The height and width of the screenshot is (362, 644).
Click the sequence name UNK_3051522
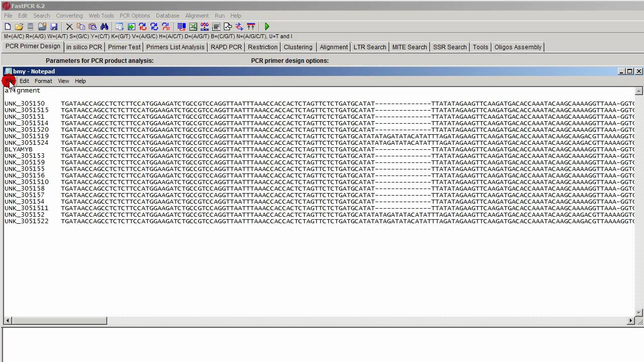coord(27,221)
